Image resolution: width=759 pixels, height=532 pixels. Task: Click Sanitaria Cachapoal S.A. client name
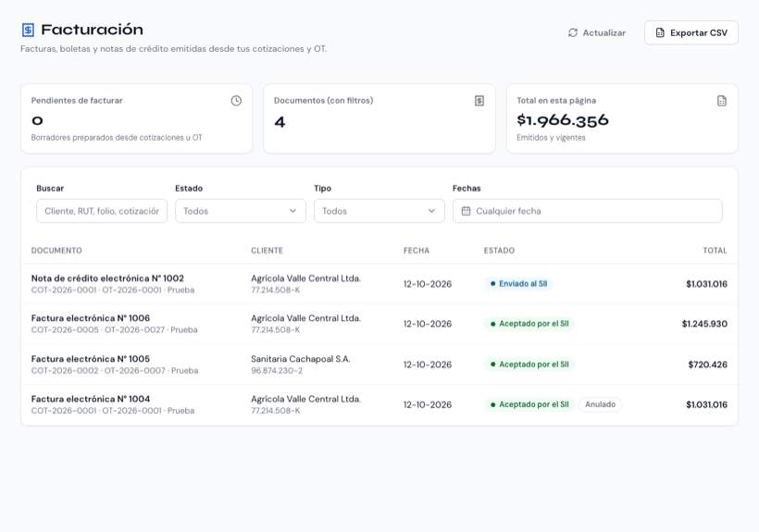(301, 359)
